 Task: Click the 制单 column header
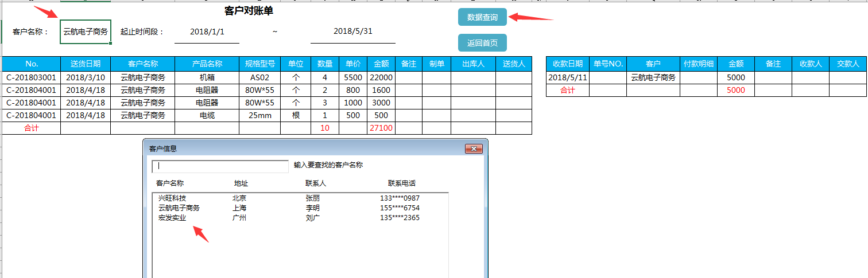437,64
